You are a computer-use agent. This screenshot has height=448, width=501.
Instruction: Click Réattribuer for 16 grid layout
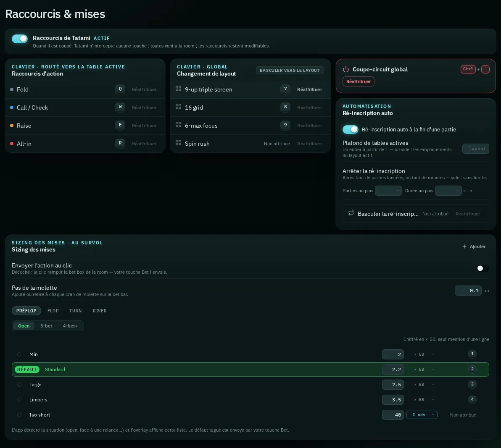tap(309, 107)
